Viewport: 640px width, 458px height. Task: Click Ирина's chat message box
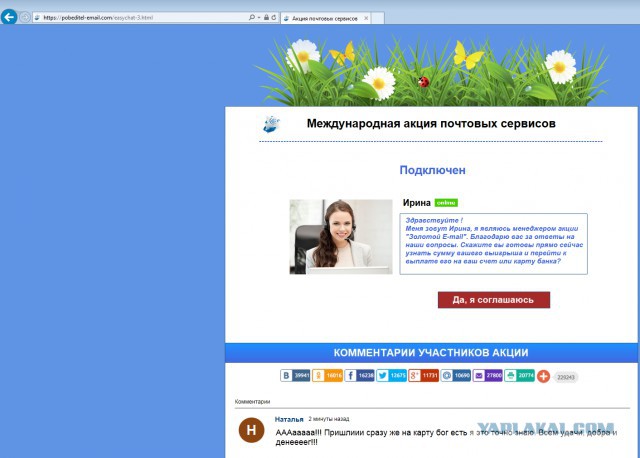click(493, 244)
